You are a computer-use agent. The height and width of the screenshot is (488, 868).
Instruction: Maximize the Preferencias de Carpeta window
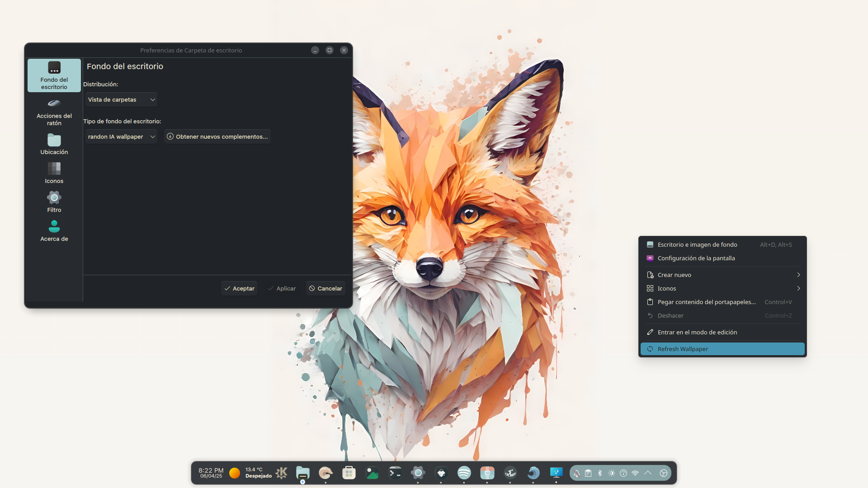pos(330,50)
